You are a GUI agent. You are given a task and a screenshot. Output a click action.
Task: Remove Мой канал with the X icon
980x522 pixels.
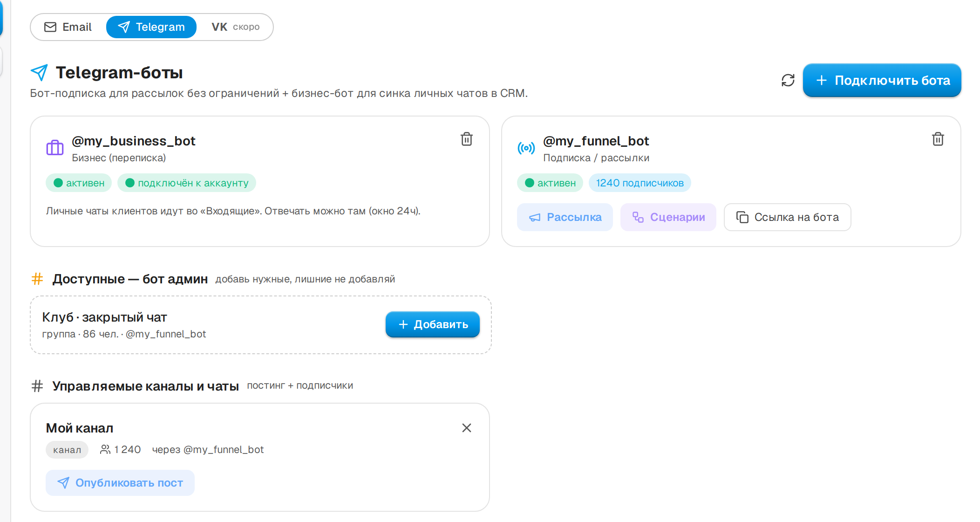467,428
